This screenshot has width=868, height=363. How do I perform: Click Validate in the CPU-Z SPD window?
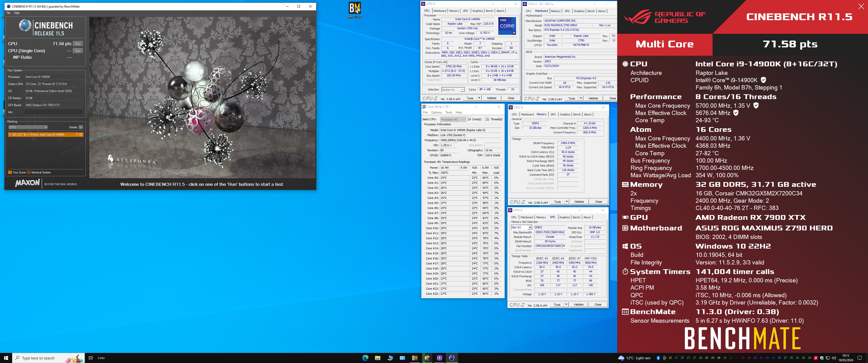(x=579, y=305)
